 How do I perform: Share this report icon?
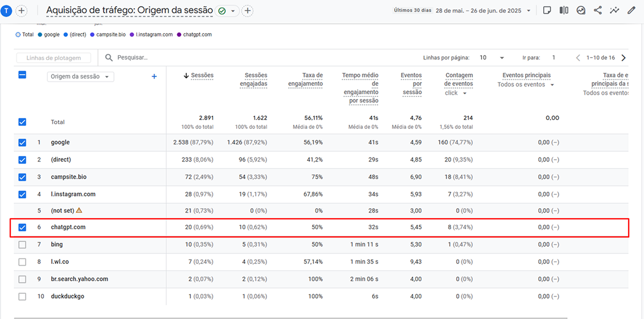point(598,10)
